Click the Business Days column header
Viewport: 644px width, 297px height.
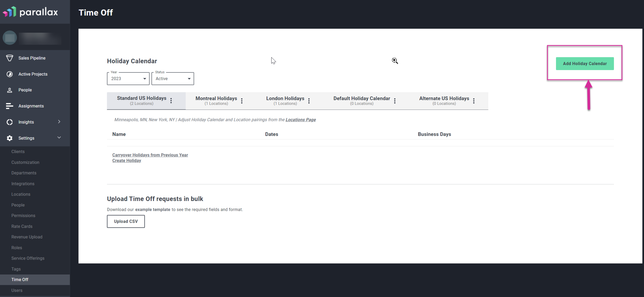[434, 134]
